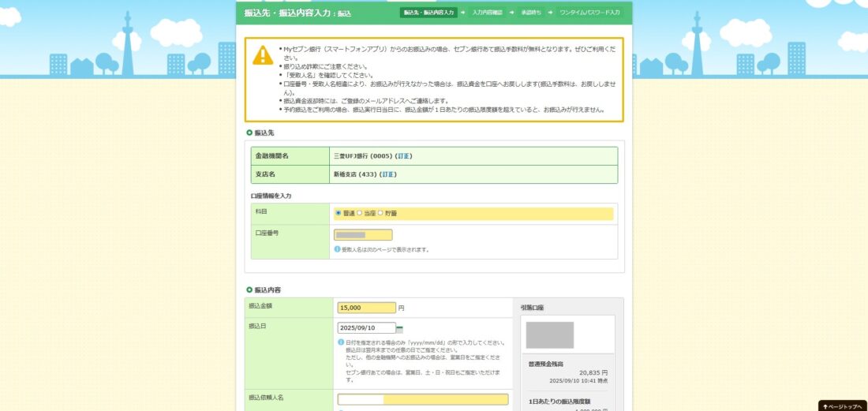The height and width of the screenshot is (411, 868).
Task: Click the 振込依頼人名 input field
Action: pyautogui.click(x=423, y=399)
